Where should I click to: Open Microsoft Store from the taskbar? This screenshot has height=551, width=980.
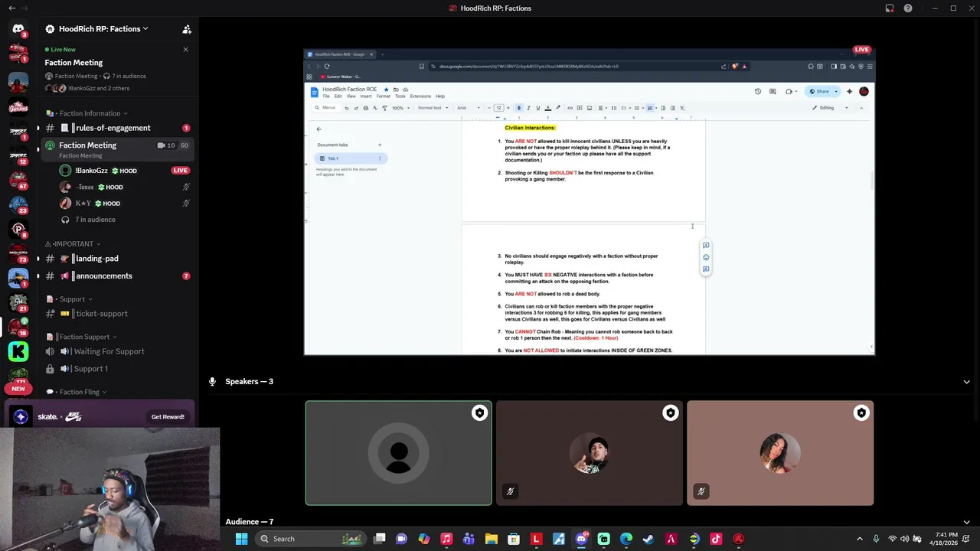point(514,539)
